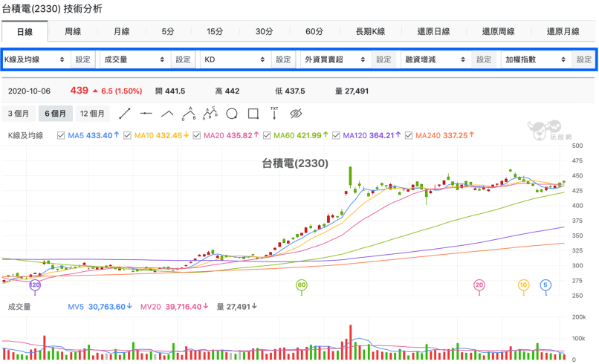
Task: Click the 台積電(2330) chart title
Action: point(295,163)
